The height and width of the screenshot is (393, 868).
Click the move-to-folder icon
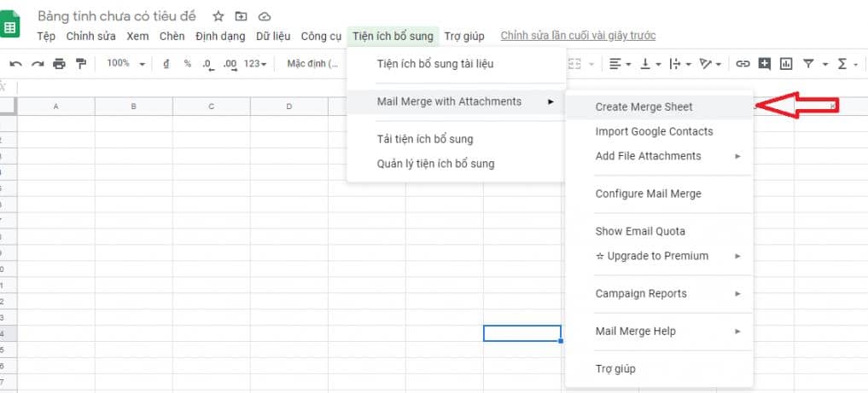coord(241,16)
